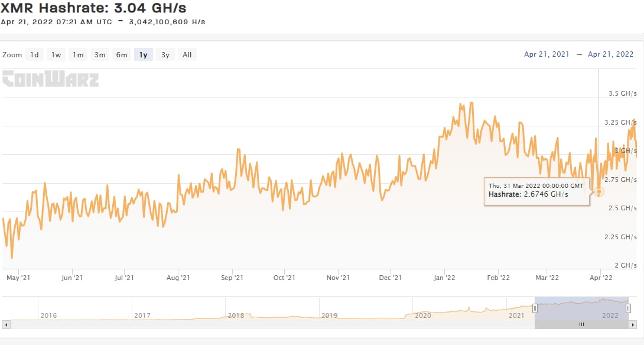This screenshot has height=345, width=644.
Task: Click the Hashrate 2.6746 GH/s tooltip
Action: 536,190
